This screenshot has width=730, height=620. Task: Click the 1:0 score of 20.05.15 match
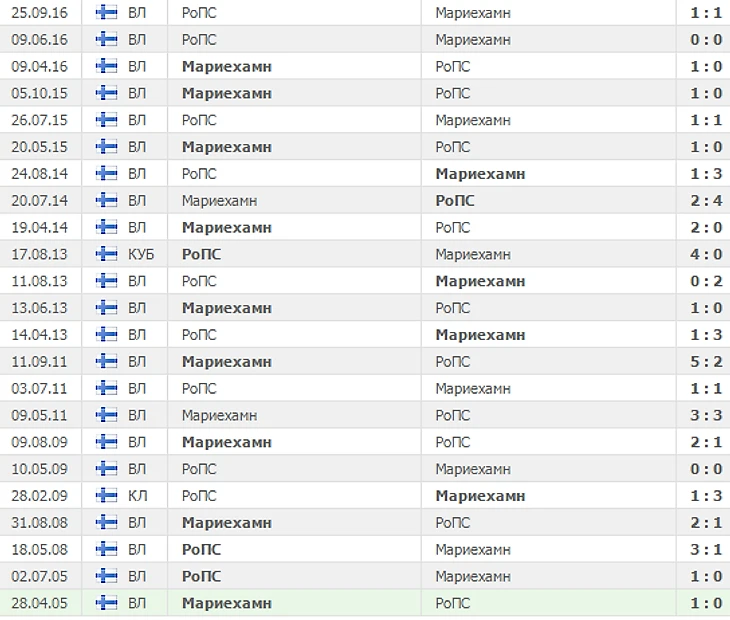(706, 147)
